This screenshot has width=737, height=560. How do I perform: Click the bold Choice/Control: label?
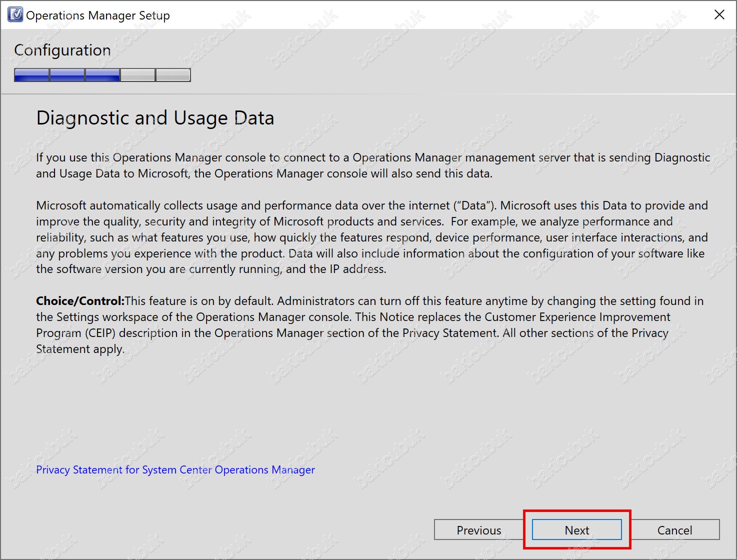[x=80, y=301]
